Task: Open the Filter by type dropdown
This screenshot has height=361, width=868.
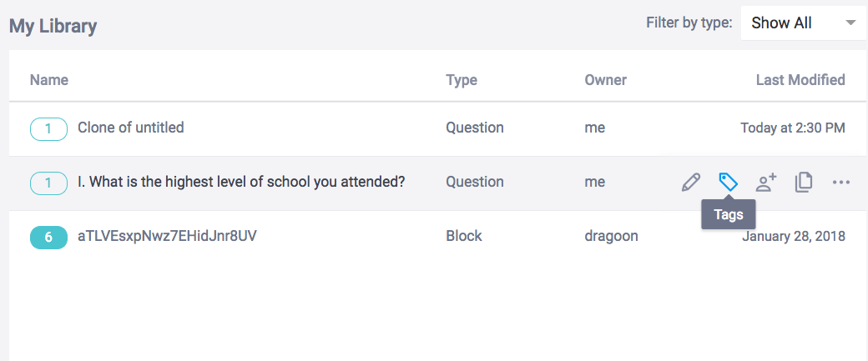Action: pos(803,23)
